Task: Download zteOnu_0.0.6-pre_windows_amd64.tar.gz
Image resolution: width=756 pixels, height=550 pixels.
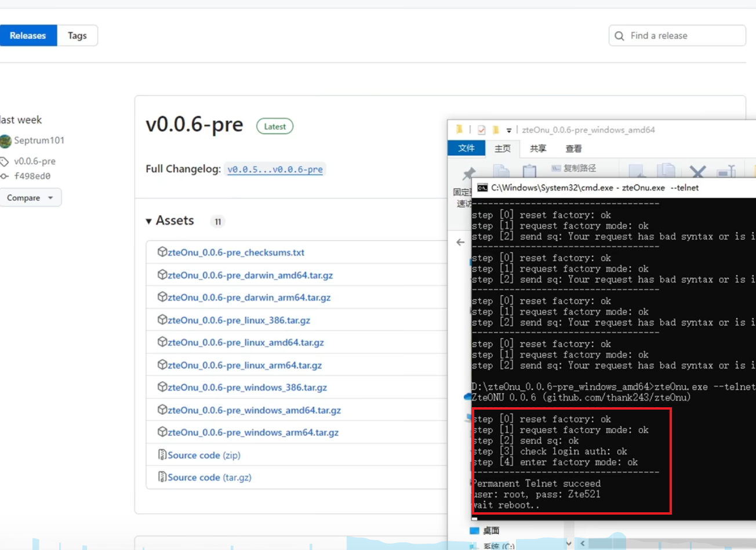Action: tap(255, 410)
